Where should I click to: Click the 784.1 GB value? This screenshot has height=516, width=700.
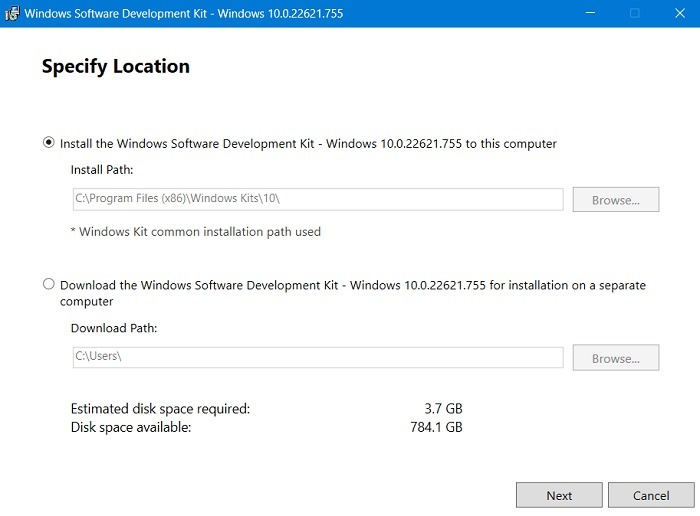436,427
